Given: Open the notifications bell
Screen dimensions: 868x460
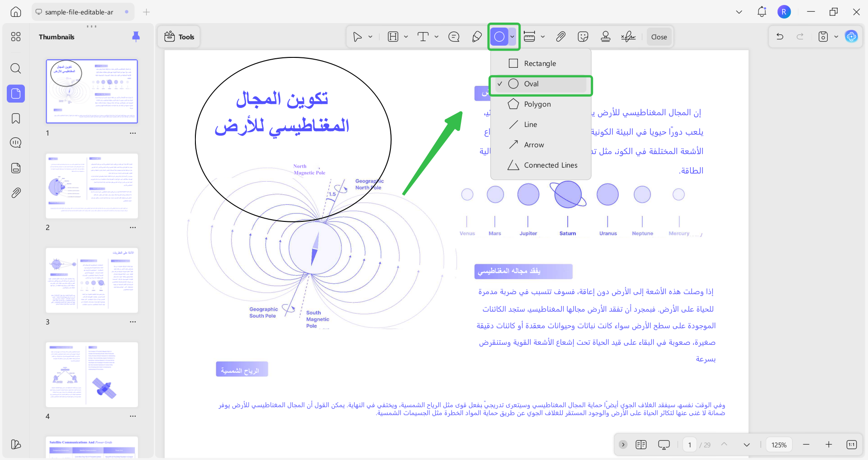Looking at the screenshot, I should pyautogui.click(x=762, y=12).
